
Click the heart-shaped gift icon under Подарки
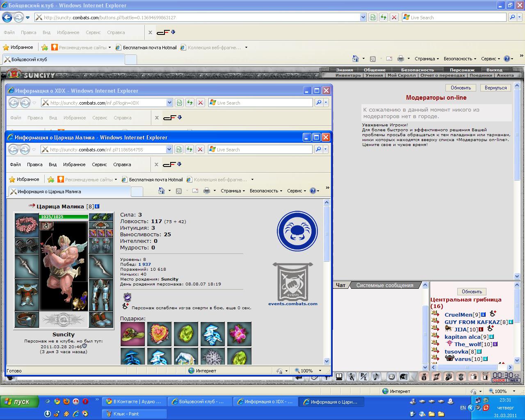[x=159, y=334]
